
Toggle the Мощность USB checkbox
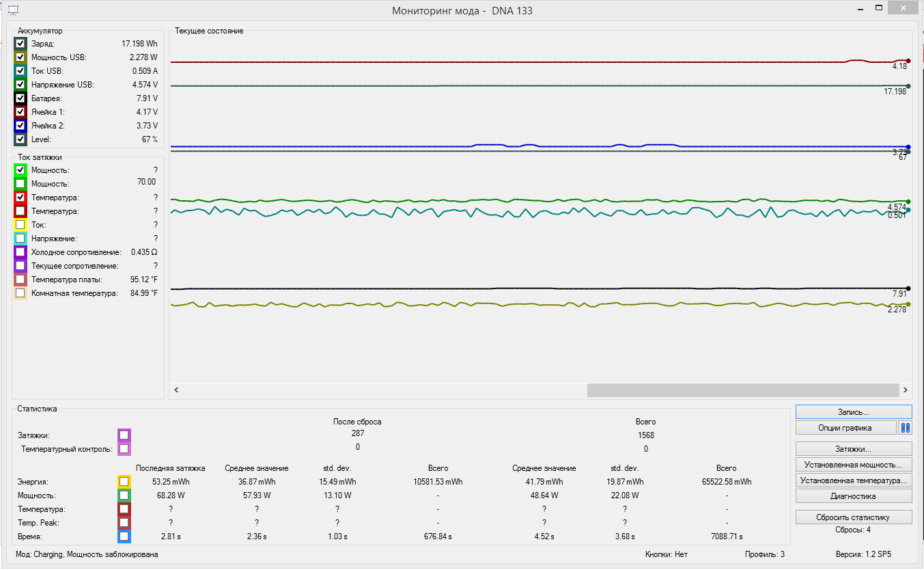(x=20, y=57)
